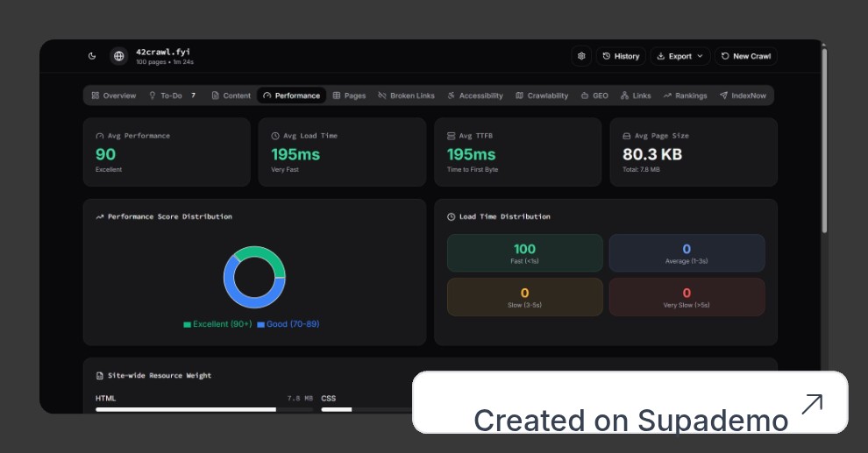Screen dimensions: 868x453
Task: Select the Content tab
Action: [x=231, y=96]
